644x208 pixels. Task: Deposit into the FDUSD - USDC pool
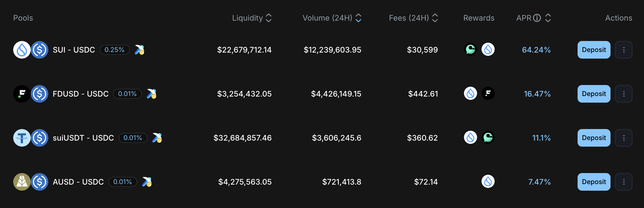594,94
